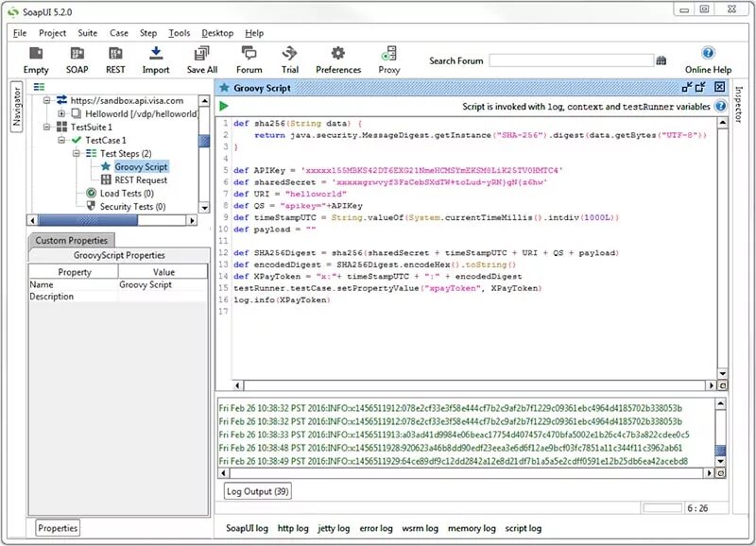The height and width of the screenshot is (546, 756).
Task: Click navigator tree scroll down arrow
Action: [204, 208]
